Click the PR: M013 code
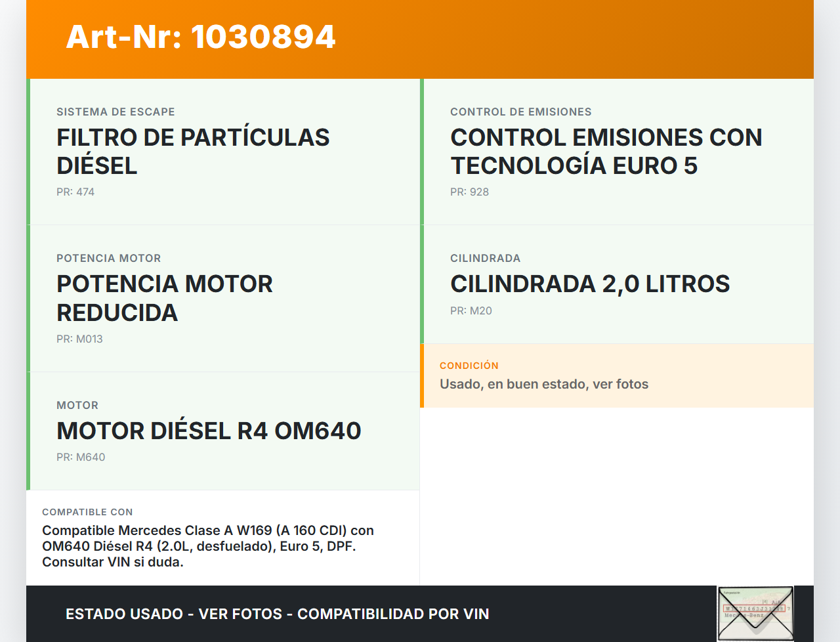 point(79,339)
